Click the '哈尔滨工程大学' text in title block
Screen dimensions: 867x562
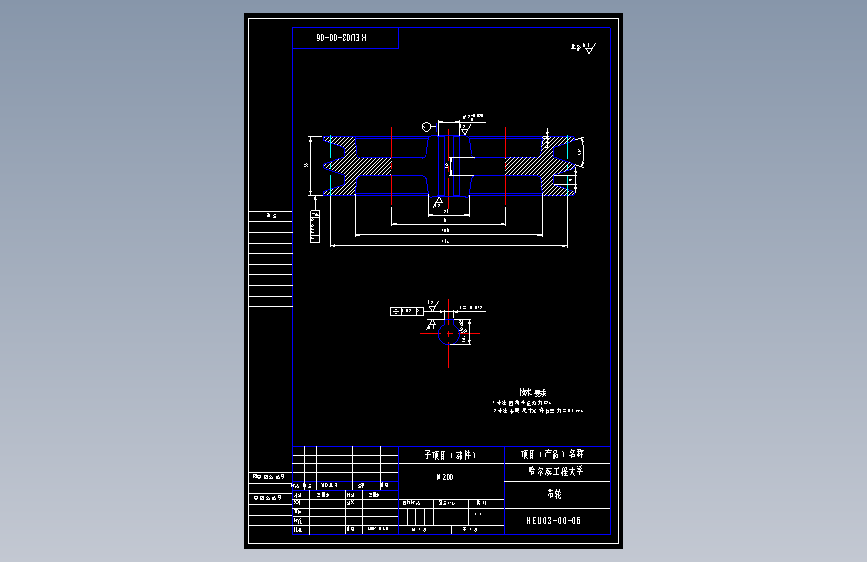(556, 471)
